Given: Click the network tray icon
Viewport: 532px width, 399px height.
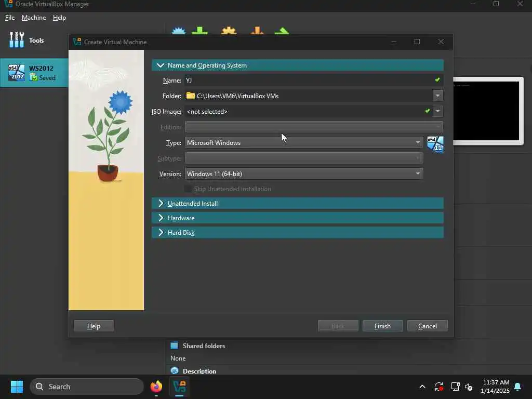Looking at the screenshot, I should tap(455, 387).
